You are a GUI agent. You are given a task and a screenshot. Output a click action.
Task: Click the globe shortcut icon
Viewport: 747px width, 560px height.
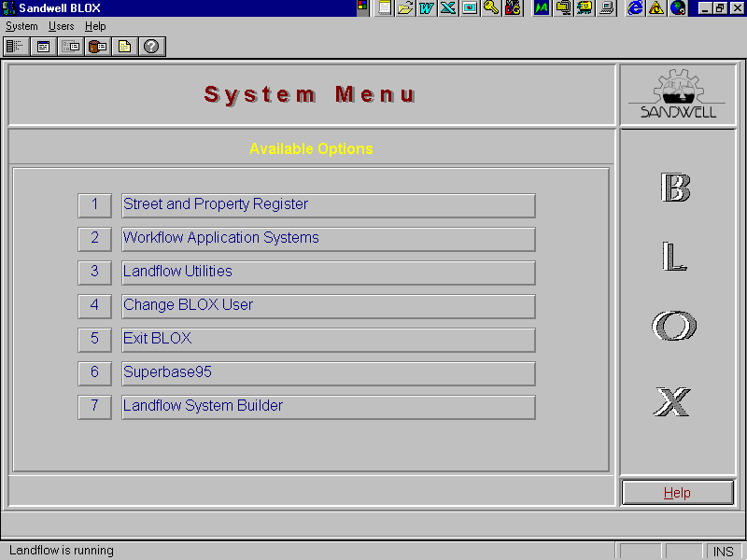[x=678, y=7]
